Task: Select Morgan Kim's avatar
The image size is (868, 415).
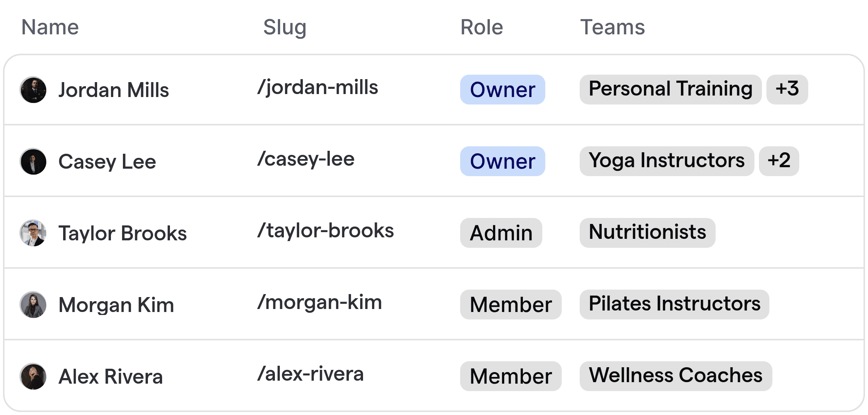Action: [33, 305]
